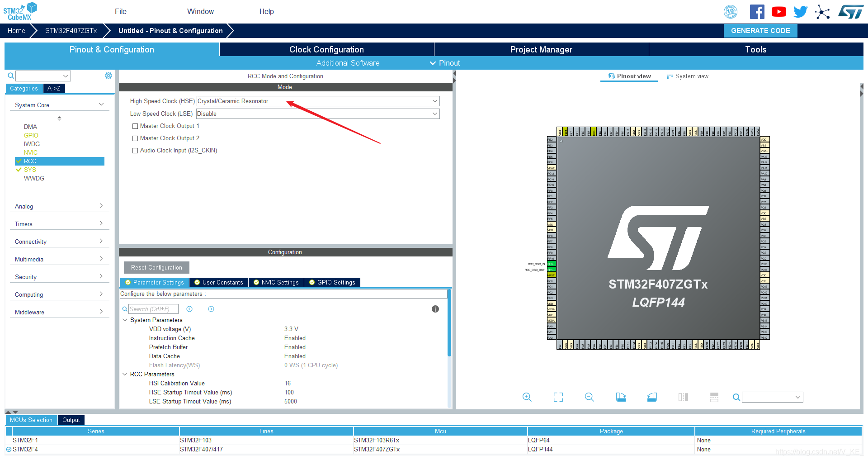
Task: Click the ST logo icon
Action: pos(851,12)
